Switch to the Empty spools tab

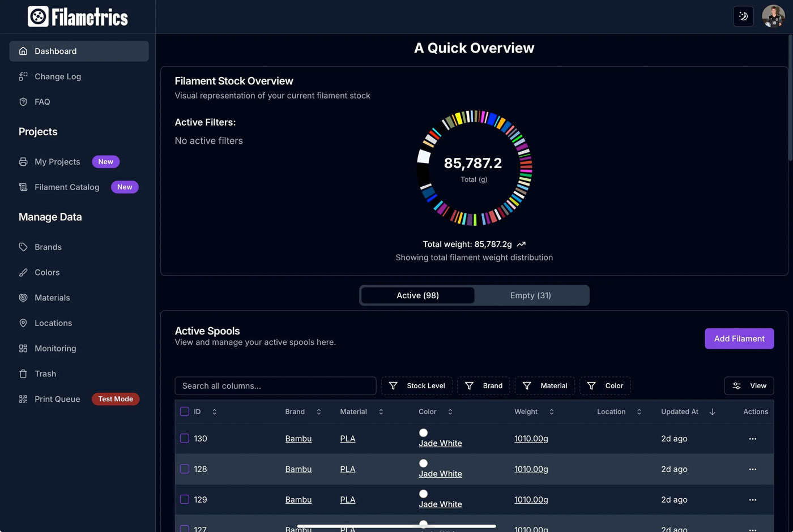click(x=530, y=295)
